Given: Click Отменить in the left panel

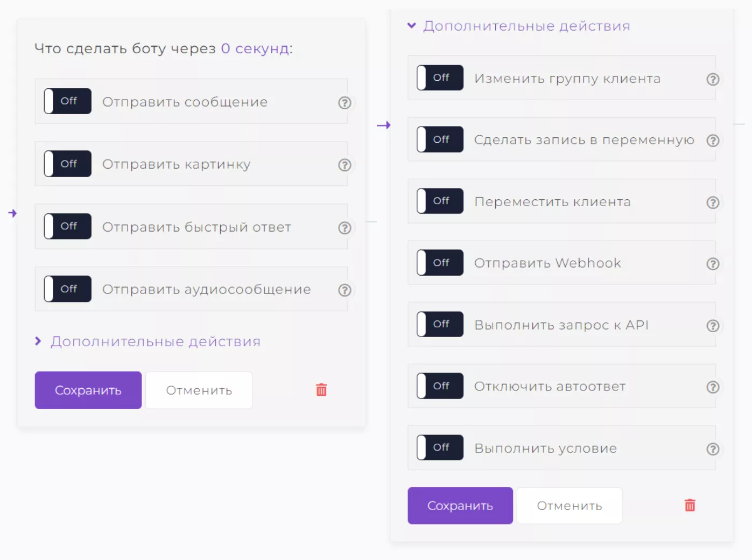Looking at the screenshot, I should point(199,390).
